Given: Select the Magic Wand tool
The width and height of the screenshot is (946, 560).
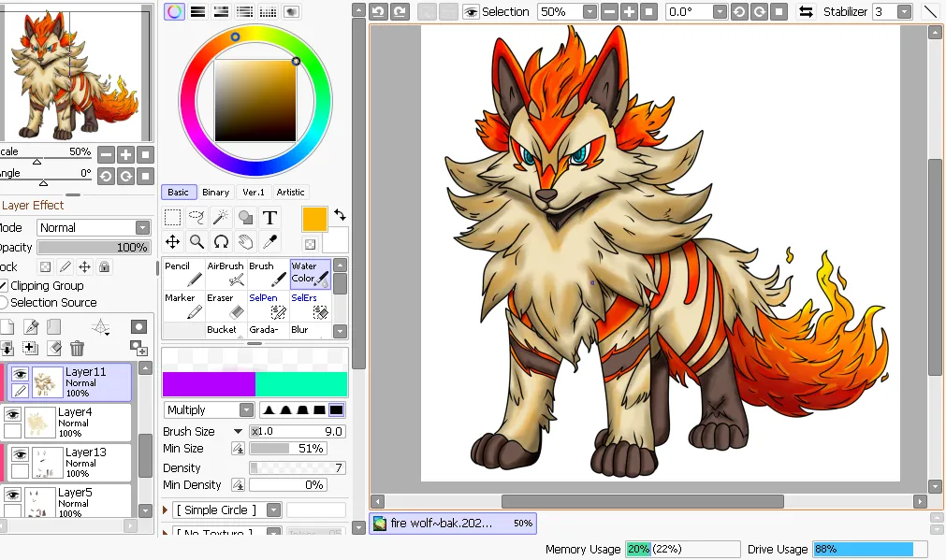Looking at the screenshot, I should click(x=221, y=218).
